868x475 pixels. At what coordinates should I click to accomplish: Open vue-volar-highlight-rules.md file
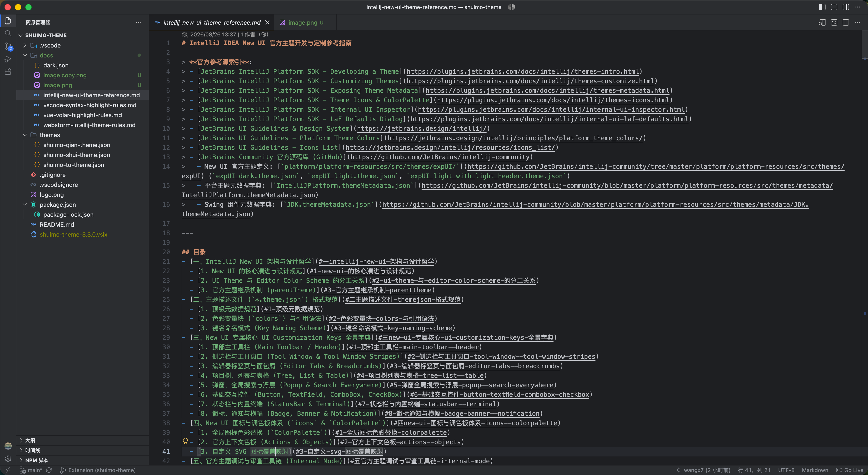[82, 115]
